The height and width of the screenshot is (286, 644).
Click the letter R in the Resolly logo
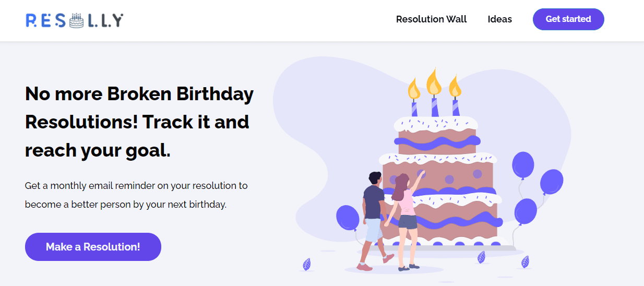30,21
